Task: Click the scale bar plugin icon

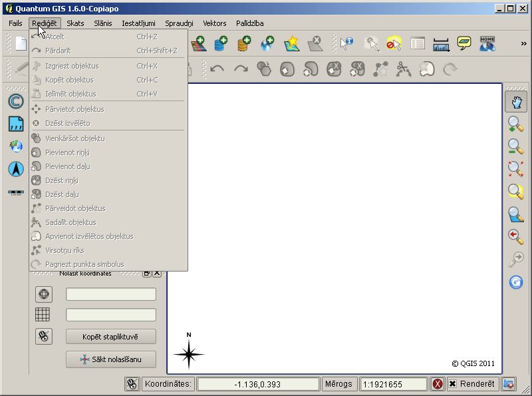Action: point(16,192)
